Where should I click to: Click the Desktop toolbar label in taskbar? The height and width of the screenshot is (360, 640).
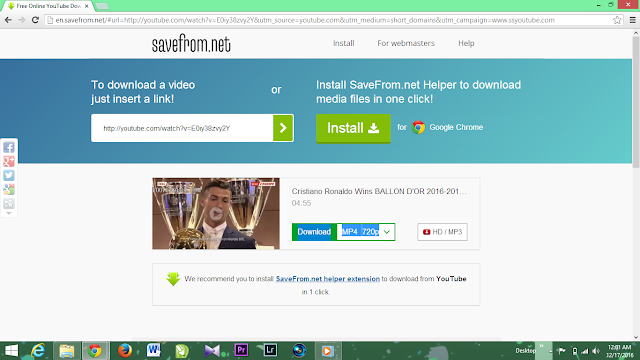pyautogui.click(x=525, y=351)
